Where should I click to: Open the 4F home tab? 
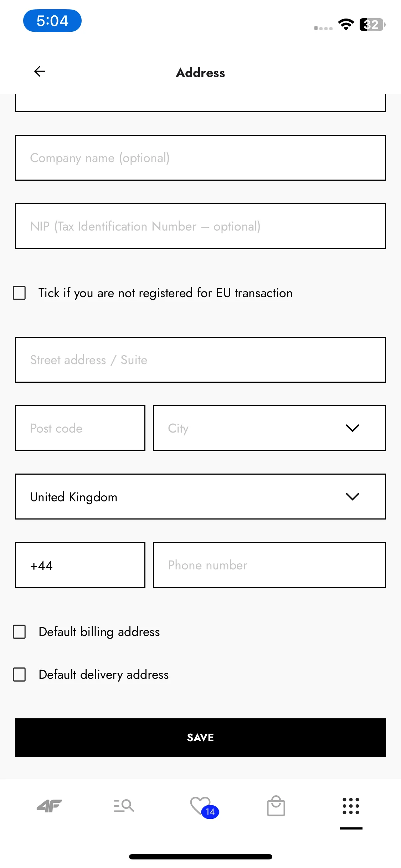click(50, 806)
